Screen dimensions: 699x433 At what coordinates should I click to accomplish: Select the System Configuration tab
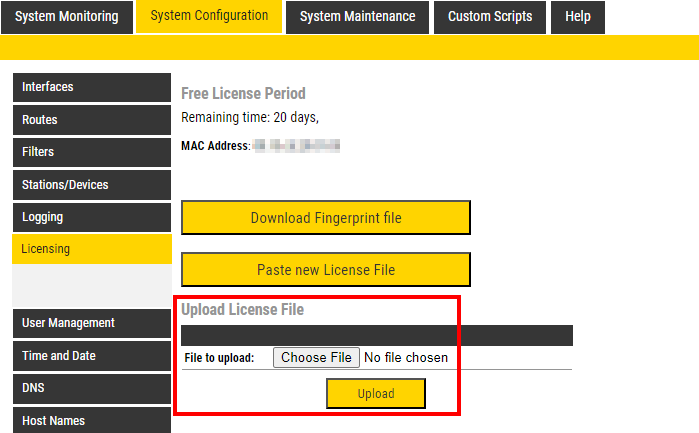[209, 16]
